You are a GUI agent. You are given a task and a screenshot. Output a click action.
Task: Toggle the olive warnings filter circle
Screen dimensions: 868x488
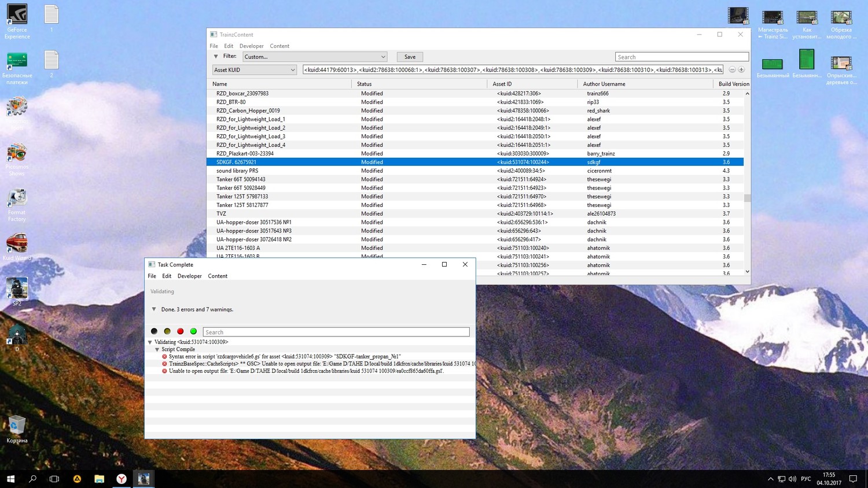pos(167,331)
